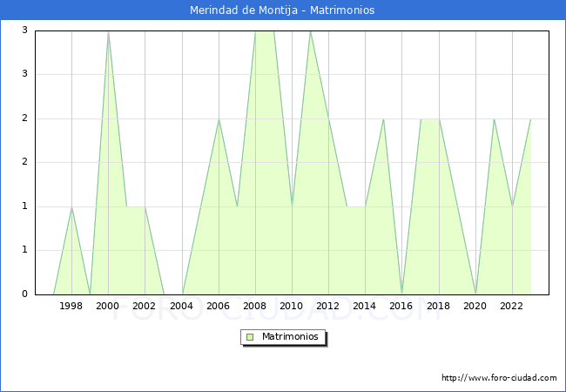Click the 2004 x-axis year label

point(181,306)
